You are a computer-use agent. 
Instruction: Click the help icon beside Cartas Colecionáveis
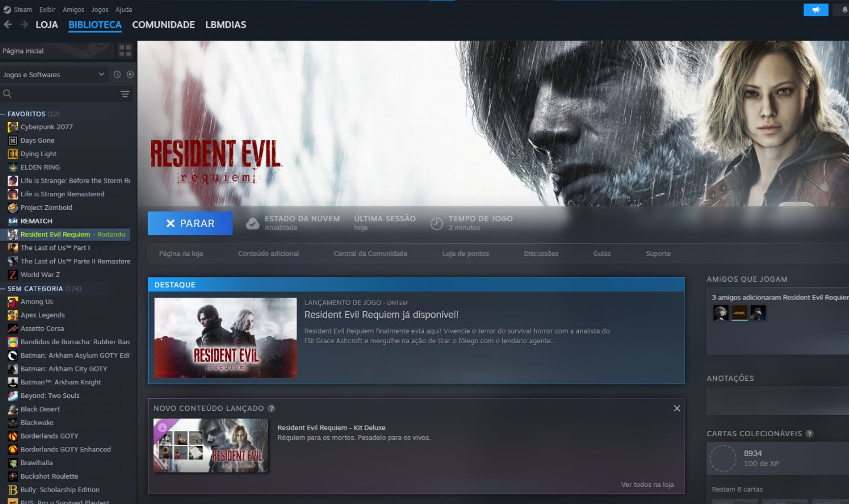tap(809, 433)
